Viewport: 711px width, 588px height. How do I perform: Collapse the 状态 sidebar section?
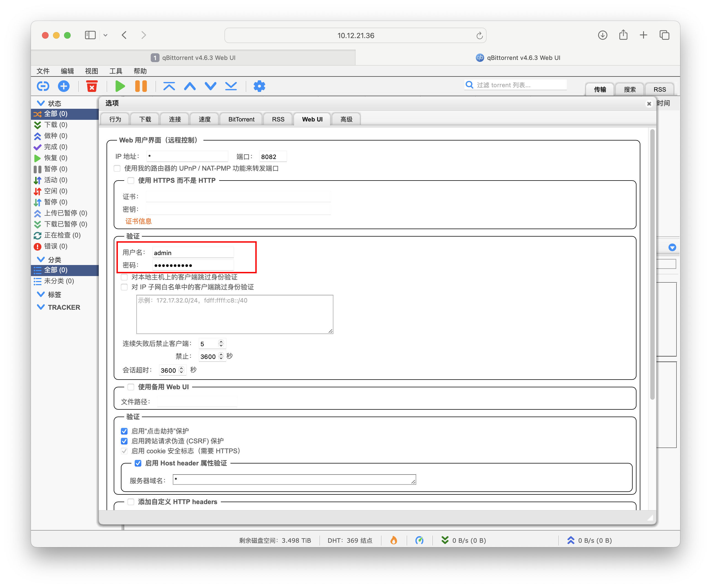41,103
